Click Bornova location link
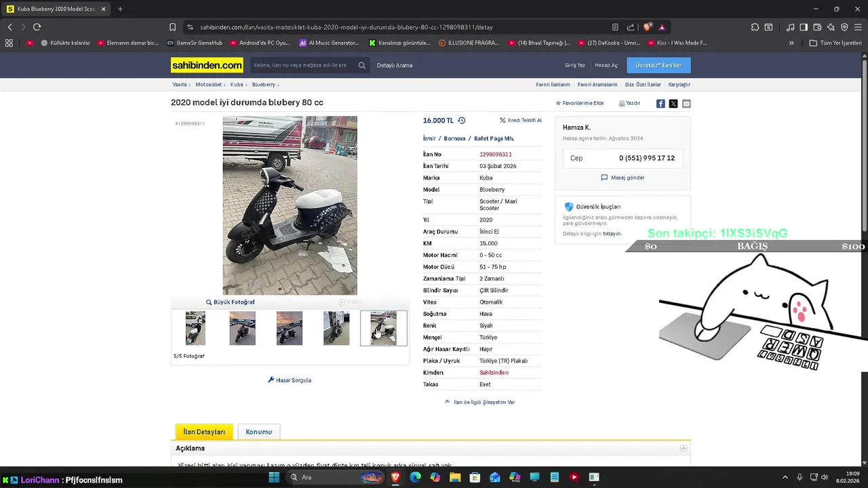The width and height of the screenshot is (868, 488). [x=455, y=138]
